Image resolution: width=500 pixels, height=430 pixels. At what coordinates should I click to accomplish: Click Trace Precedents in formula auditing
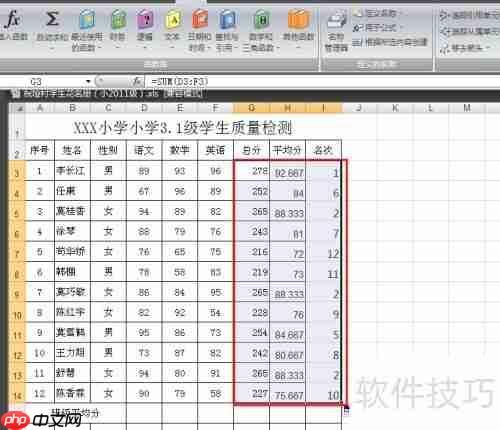[x=469, y=15]
